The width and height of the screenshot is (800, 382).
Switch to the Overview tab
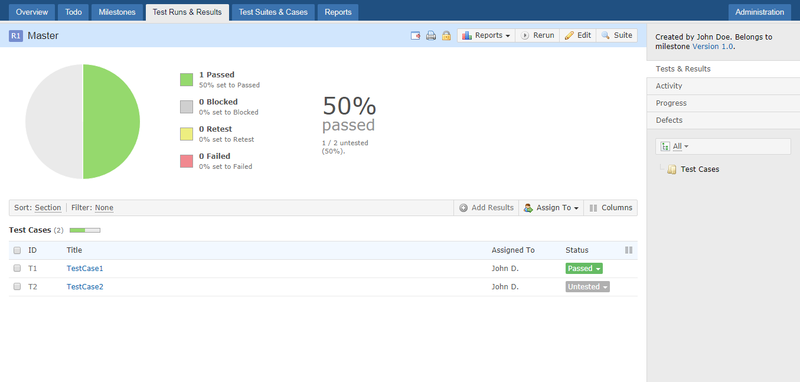32,12
